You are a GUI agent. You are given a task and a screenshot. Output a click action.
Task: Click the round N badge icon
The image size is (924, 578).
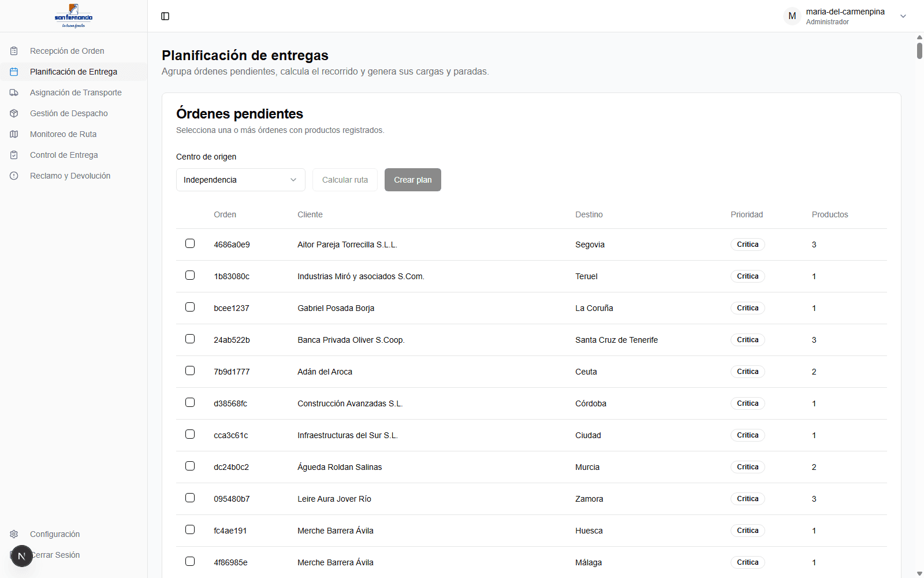click(22, 556)
